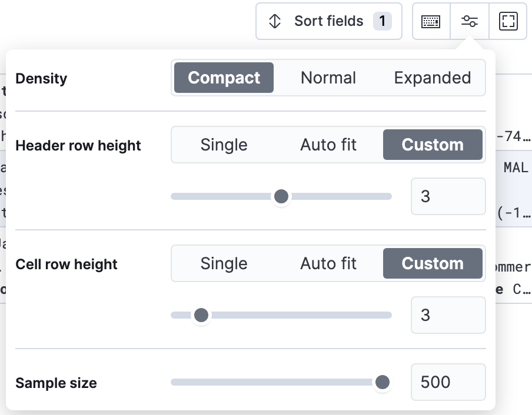
Task: Select Normal density
Action: (328, 78)
